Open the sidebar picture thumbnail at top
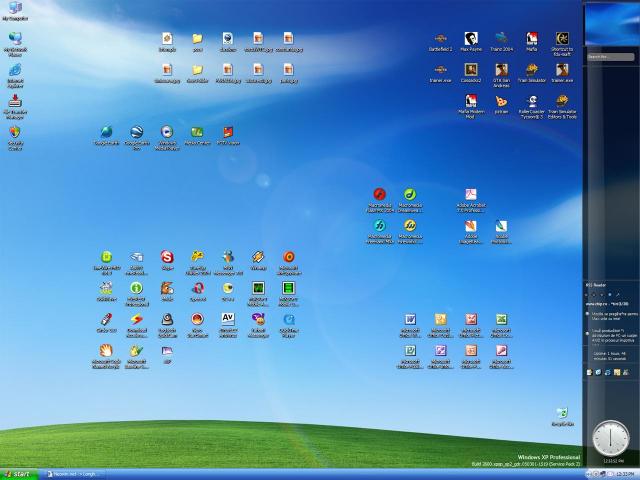The height and width of the screenshot is (480, 640). (612, 24)
